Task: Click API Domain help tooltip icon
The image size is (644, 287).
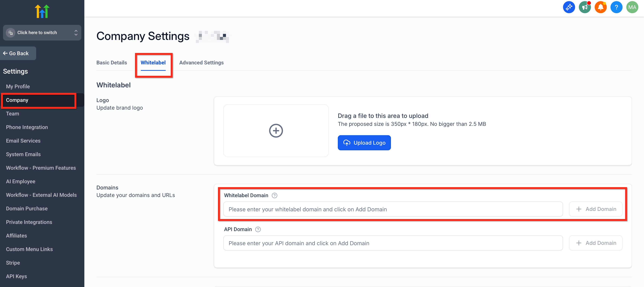Action: [x=258, y=229]
